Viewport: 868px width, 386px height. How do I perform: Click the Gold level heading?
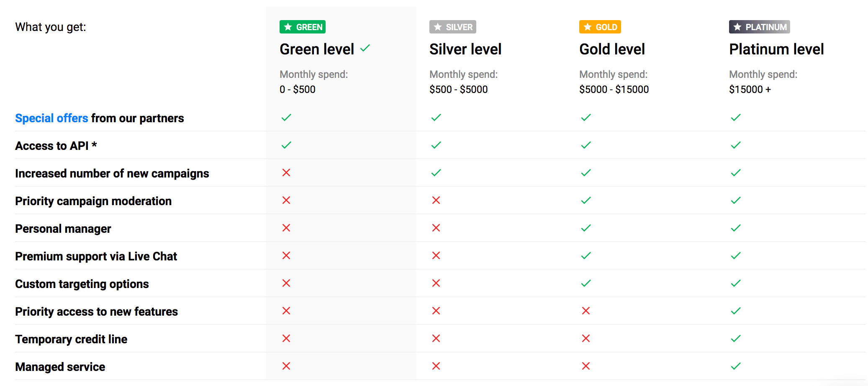612,49
